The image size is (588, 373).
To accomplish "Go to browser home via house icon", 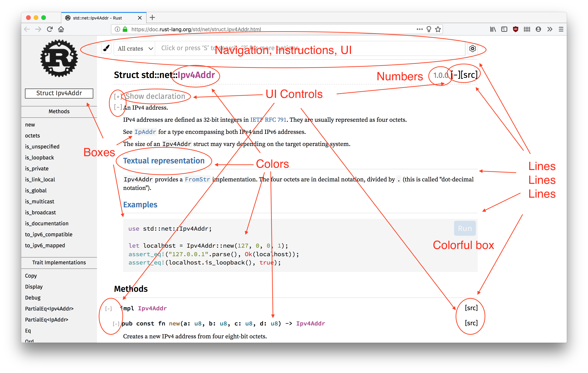I will tap(61, 29).
